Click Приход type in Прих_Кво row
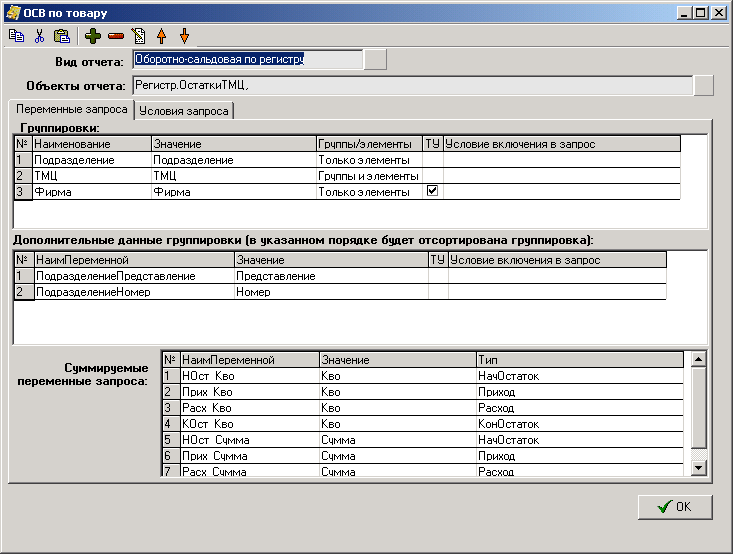The width and height of the screenshot is (733, 554). coord(580,392)
